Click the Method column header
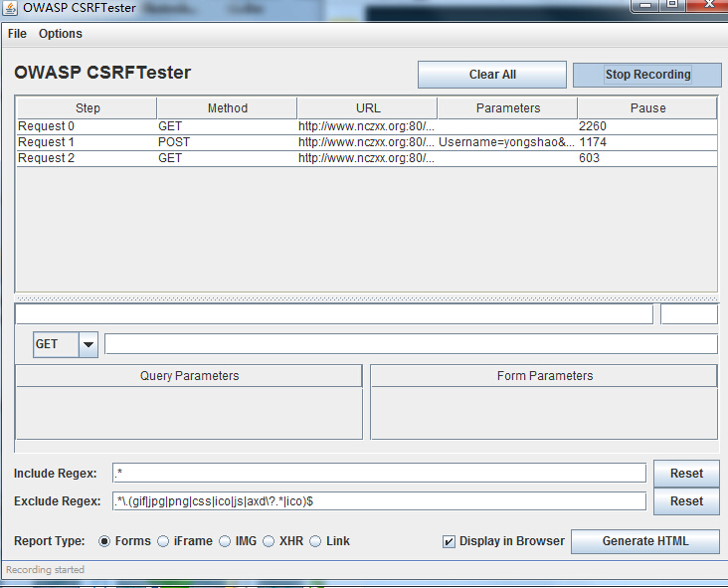 click(x=228, y=108)
